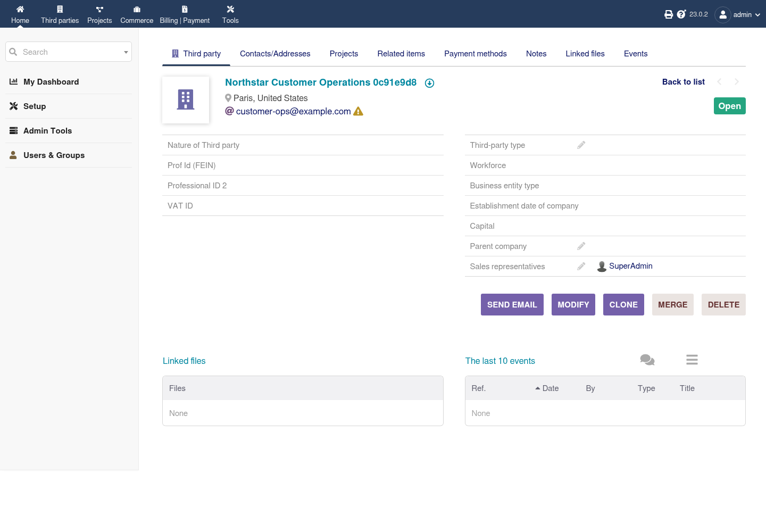The width and height of the screenshot is (766, 532).
Task: Click the Back to list link
Action: click(x=684, y=82)
